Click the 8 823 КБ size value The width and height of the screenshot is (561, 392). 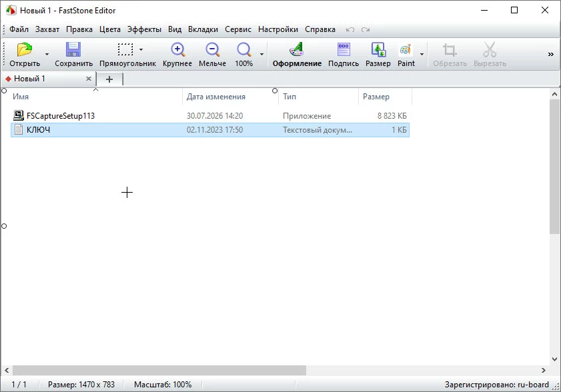(x=392, y=116)
